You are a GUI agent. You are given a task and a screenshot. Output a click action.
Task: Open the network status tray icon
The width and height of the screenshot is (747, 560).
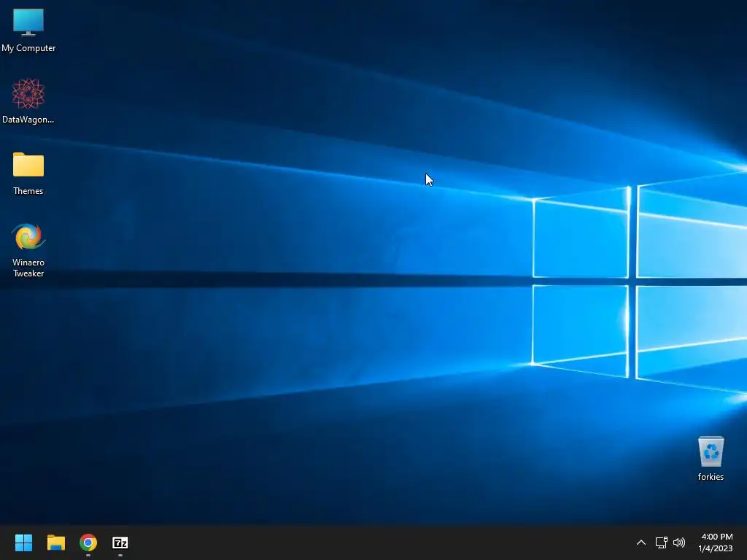tap(661, 542)
